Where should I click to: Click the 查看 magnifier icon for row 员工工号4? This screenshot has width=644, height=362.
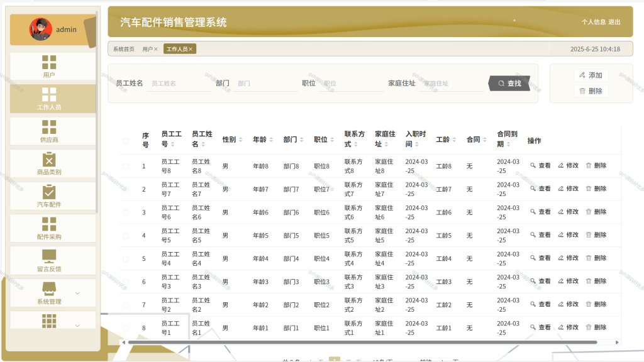tap(533, 258)
